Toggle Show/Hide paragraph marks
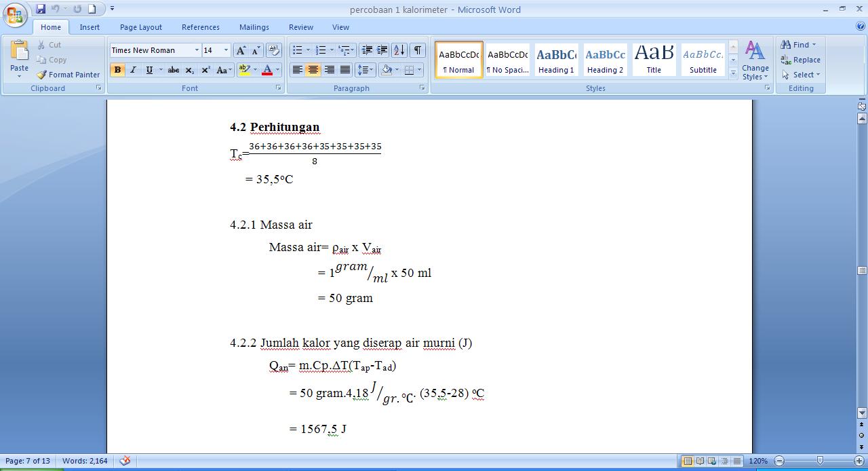This screenshot has width=868, height=471. (x=418, y=50)
